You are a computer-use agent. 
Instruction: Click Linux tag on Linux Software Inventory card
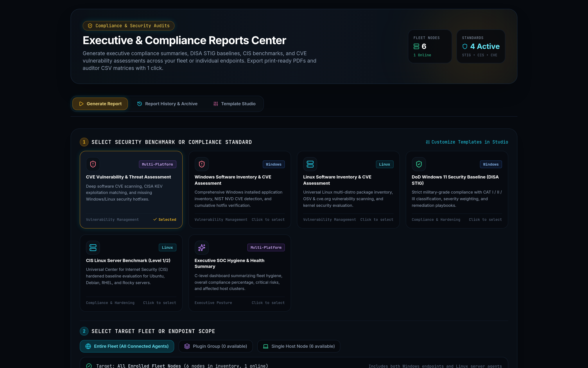tap(384, 164)
